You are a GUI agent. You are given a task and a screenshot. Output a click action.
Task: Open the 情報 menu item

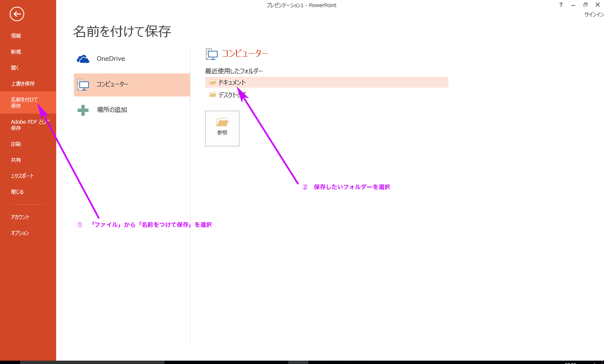coord(16,36)
